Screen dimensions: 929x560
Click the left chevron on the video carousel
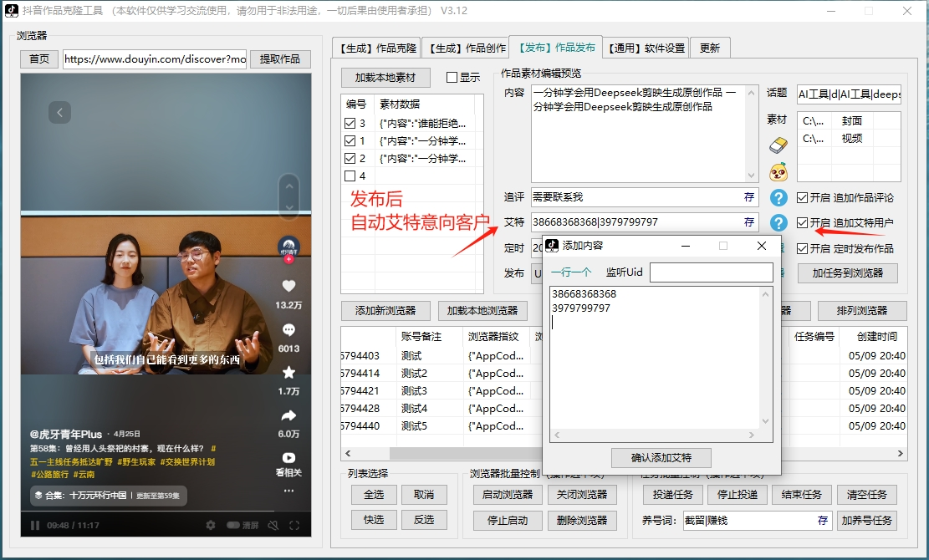click(x=59, y=111)
